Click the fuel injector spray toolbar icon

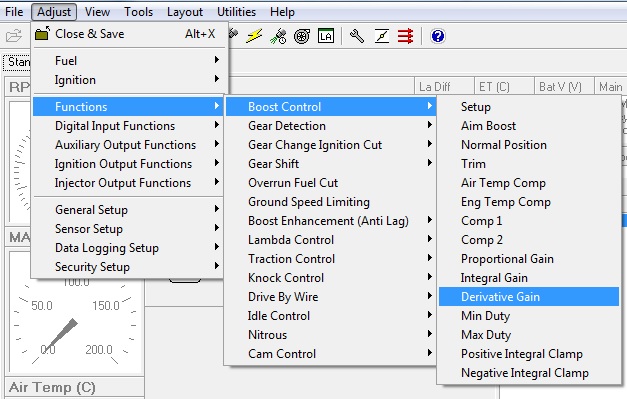click(278, 36)
